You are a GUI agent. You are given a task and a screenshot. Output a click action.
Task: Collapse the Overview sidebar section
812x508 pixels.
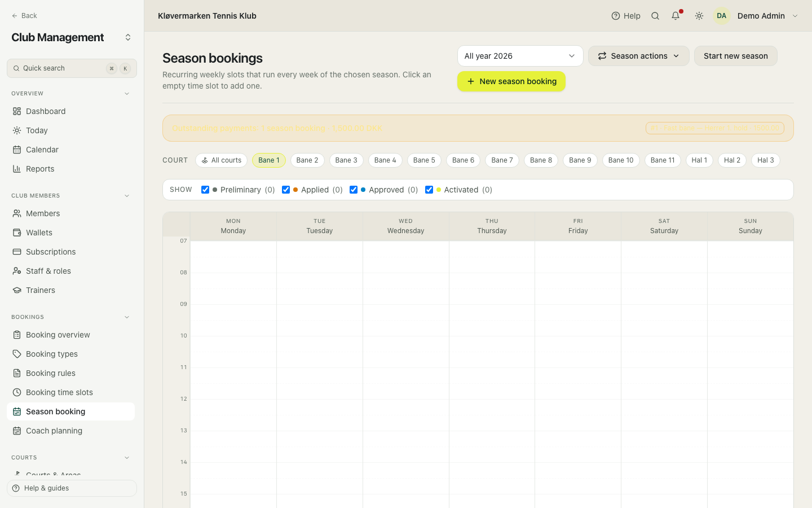(127, 94)
